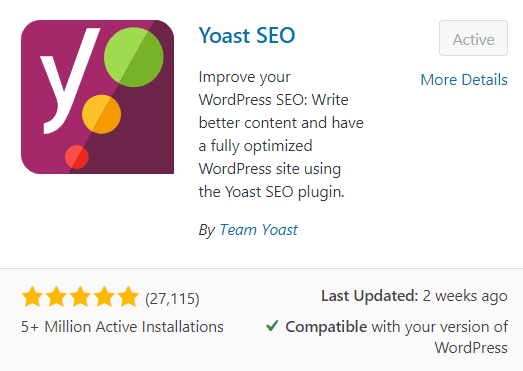Click the Compatible with your version text
This screenshot has height=371, width=523.
tap(396, 337)
